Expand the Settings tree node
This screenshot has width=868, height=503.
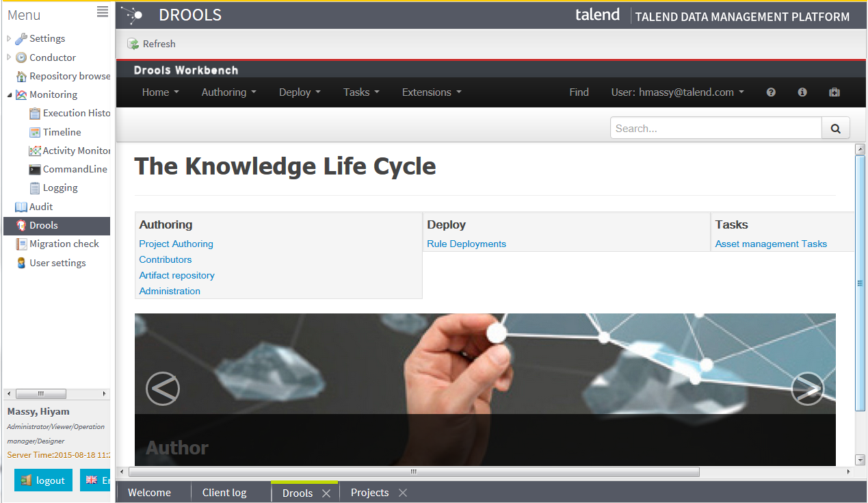click(x=9, y=39)
